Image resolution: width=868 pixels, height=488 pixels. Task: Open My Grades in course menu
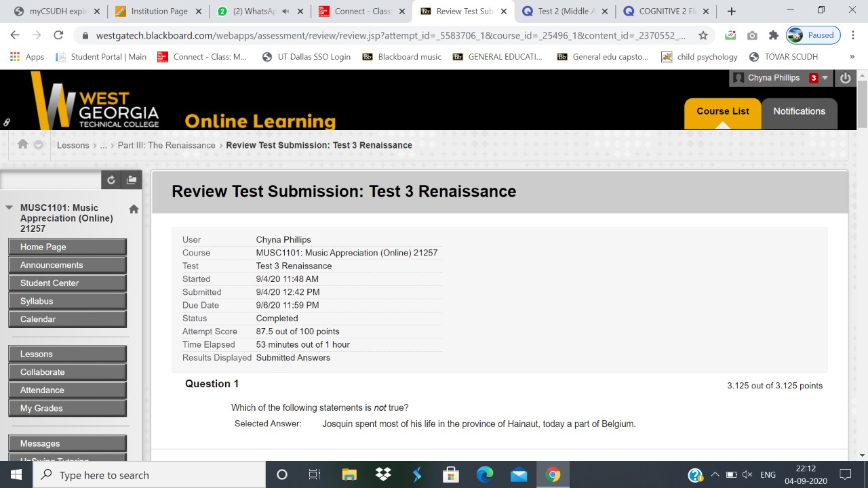[68, 408]
